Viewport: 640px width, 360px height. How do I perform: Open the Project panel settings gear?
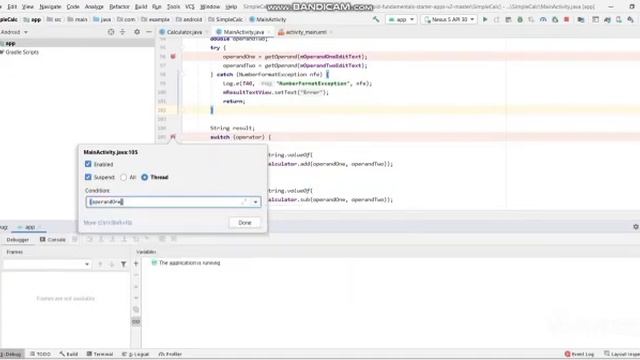point(137,32)
